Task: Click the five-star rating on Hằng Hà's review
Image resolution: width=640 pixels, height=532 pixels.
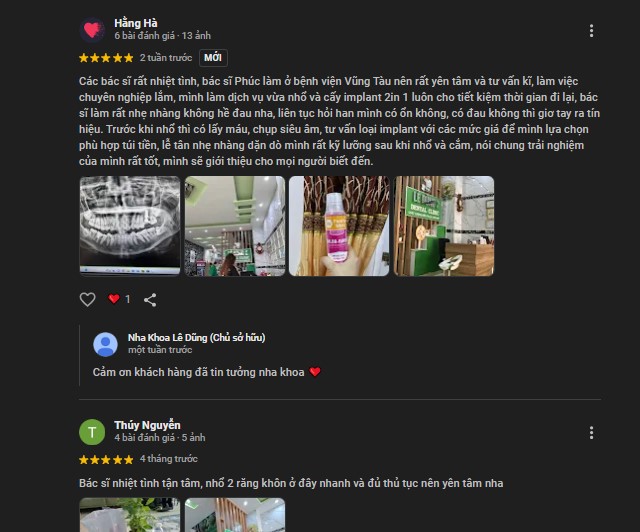Action: tap(106, 58)
